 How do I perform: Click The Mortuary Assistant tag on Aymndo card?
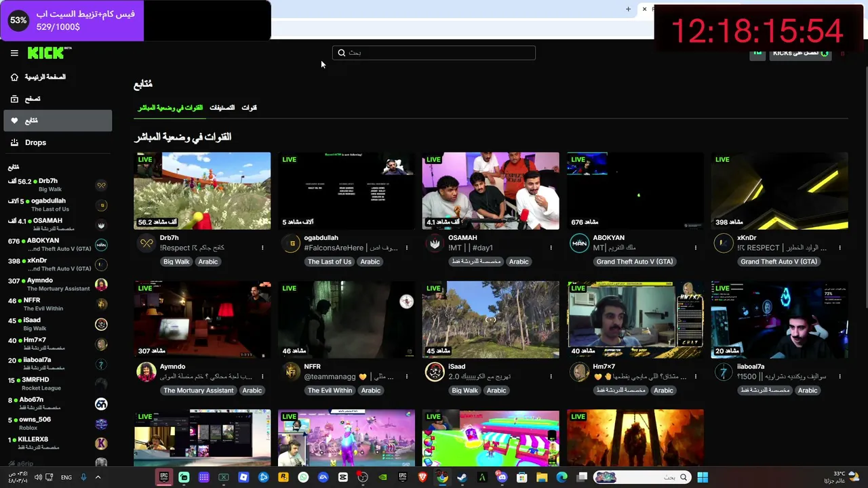coord(199,390)
